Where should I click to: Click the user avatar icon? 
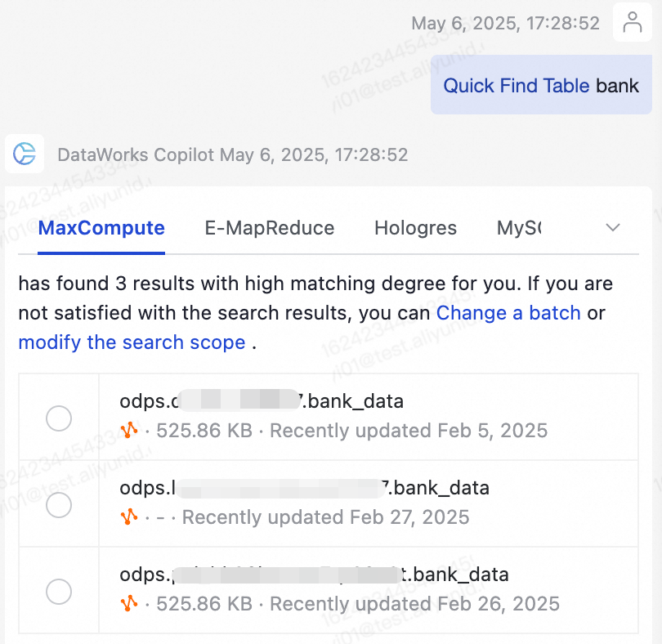(633, 23)
